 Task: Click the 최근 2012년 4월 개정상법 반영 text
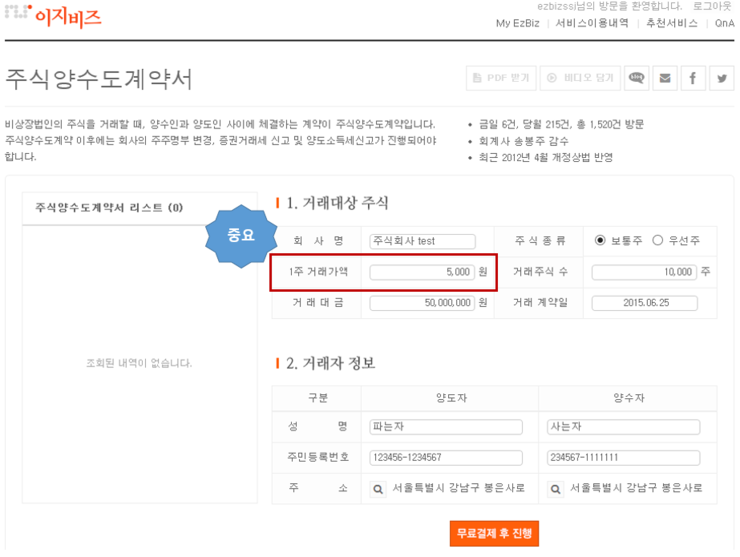(546, 157)
